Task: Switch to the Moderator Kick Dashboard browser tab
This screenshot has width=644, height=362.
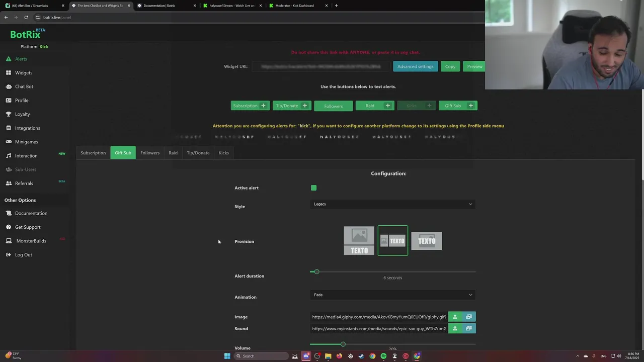Action: pyautogui.click(x=298, y=6)
